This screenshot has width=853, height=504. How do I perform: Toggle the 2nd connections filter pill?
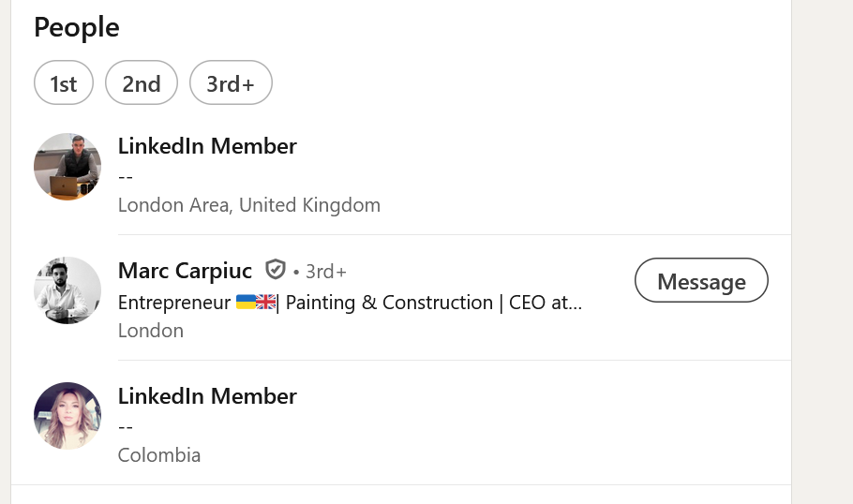point(142,82)
